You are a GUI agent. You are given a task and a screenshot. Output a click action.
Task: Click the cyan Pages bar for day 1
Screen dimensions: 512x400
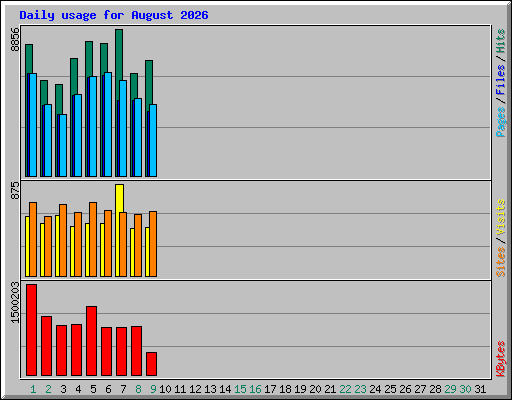(x=33, y=125)
